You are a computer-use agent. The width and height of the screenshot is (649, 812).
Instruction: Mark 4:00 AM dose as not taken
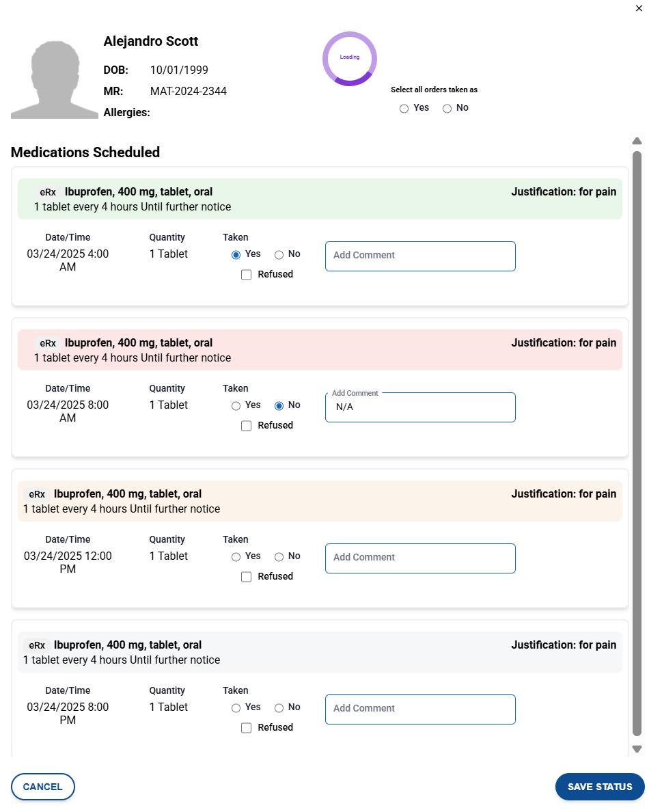pyautogui.click(x=279, y=255)
